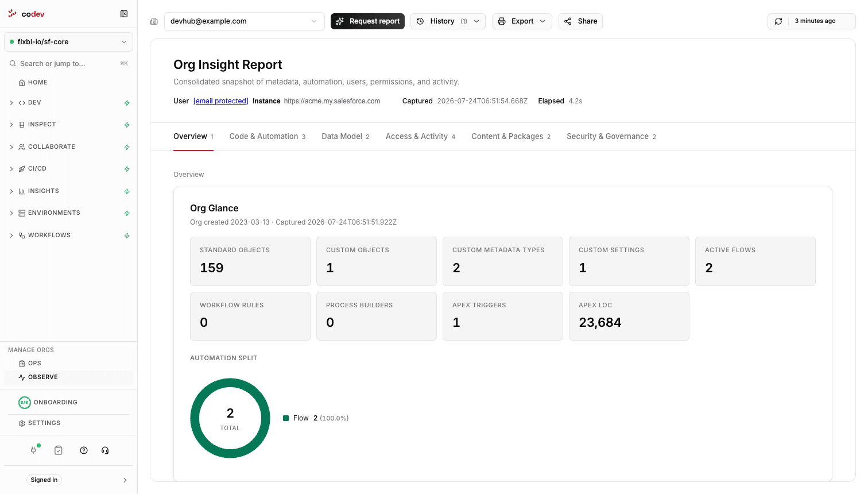The image size is (868, 494).
Task: Click lightning bolt icon beside INSIGHTS
Action: coord(127,191)
